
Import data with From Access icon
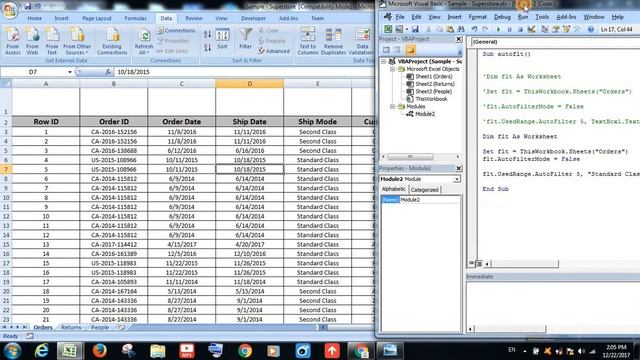click(13, 41)
